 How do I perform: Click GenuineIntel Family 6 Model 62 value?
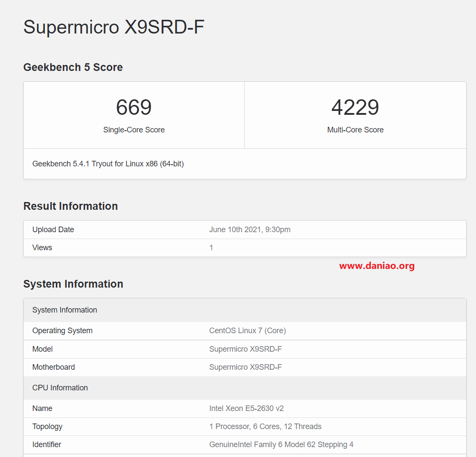pos(281,445)
